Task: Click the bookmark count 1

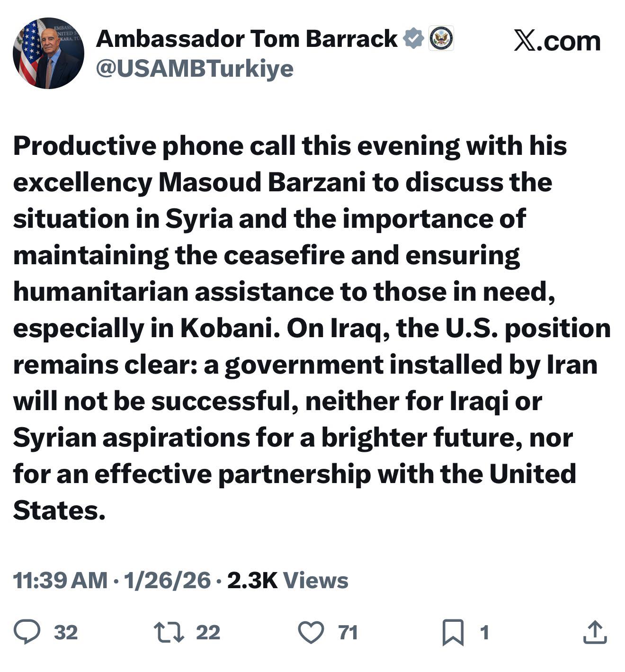Action: pyautogui.click(x=484, y=633)
